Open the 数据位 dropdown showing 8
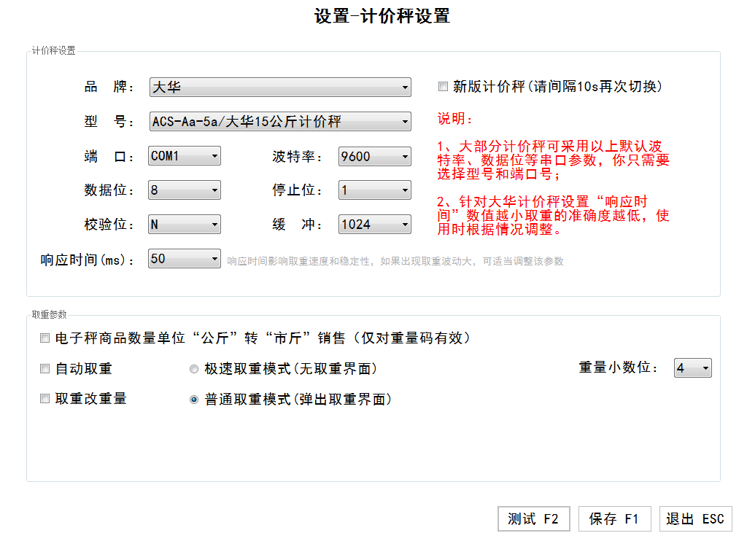This screenshot has height=560, width=747. point(185,190)
